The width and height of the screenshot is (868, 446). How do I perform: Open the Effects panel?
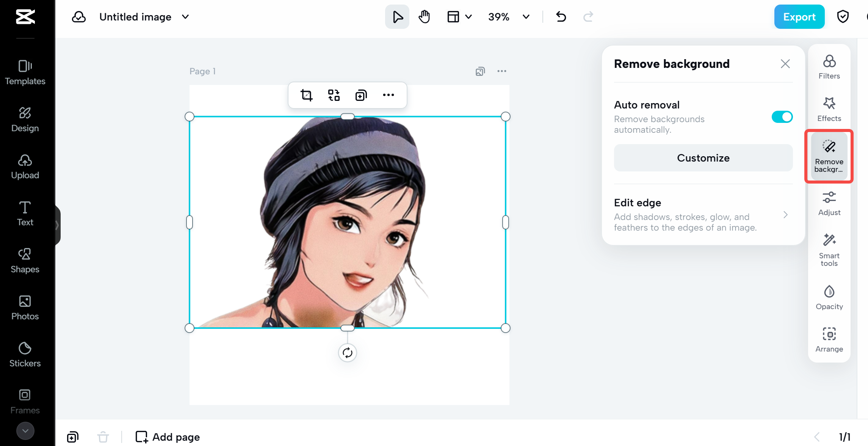[x=829, y=110]
